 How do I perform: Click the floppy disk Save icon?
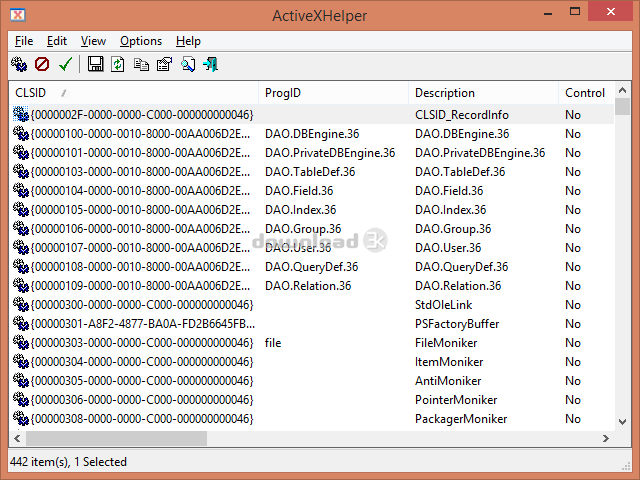pos(96,64)
